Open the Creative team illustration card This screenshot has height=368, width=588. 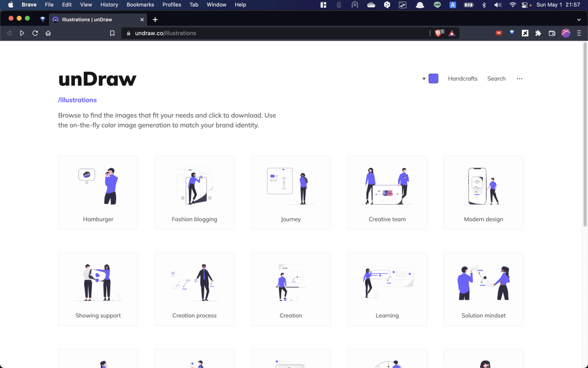tap(387, 193)
